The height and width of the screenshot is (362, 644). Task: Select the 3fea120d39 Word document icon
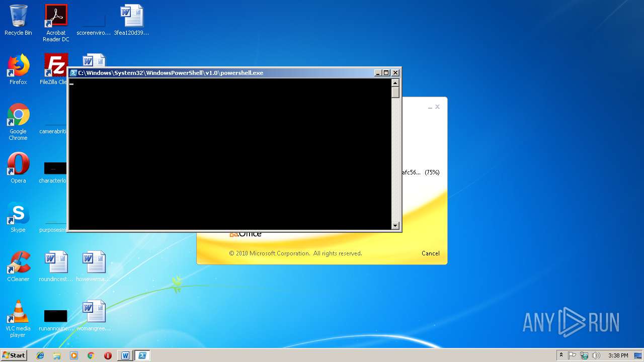pyautogui.click(x=131, y=20)
